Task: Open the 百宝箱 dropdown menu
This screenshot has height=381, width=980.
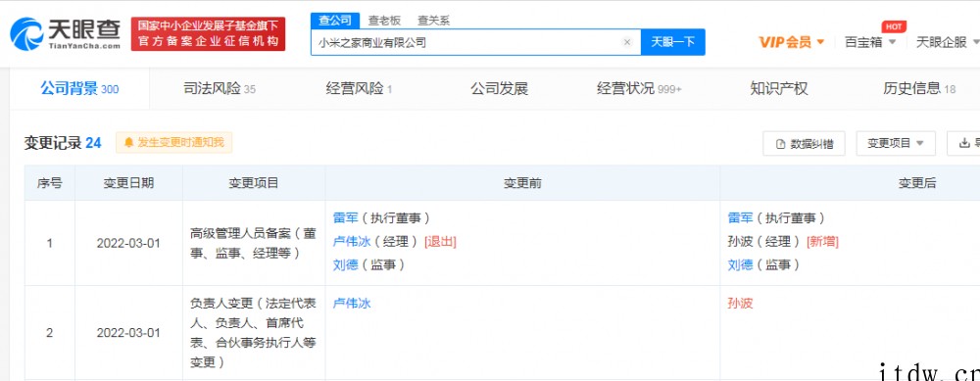Action: (x=870, y=42)
